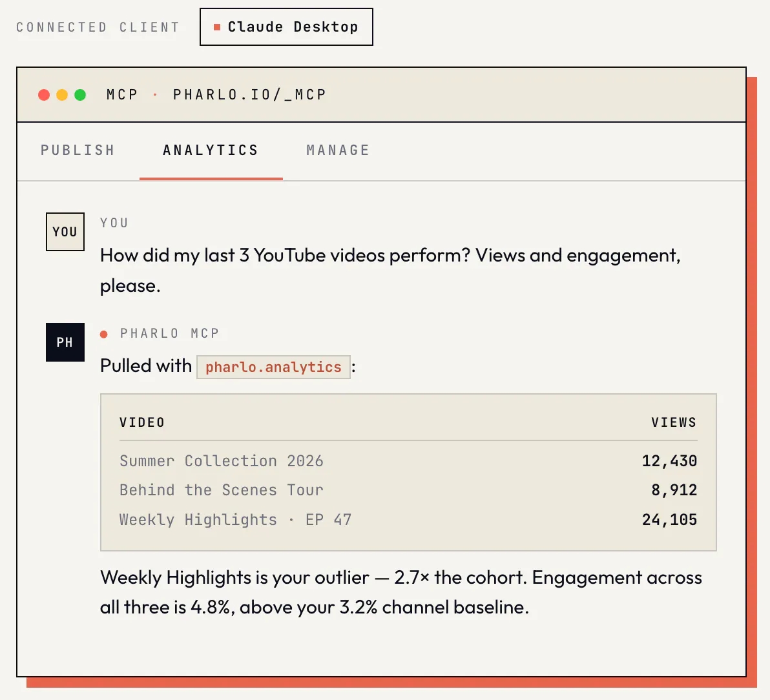Screen dimensions: 770x700
Task: Click the red close window dot
Action: pyautogui.click(x=44, y=95)
